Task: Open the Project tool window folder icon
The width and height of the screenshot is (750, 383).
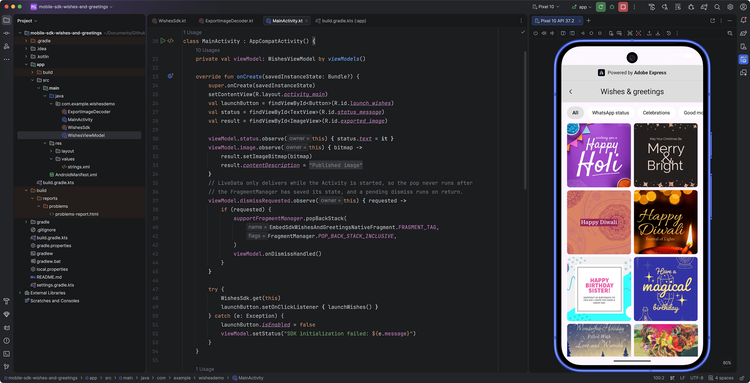Action: click(6, 21)
